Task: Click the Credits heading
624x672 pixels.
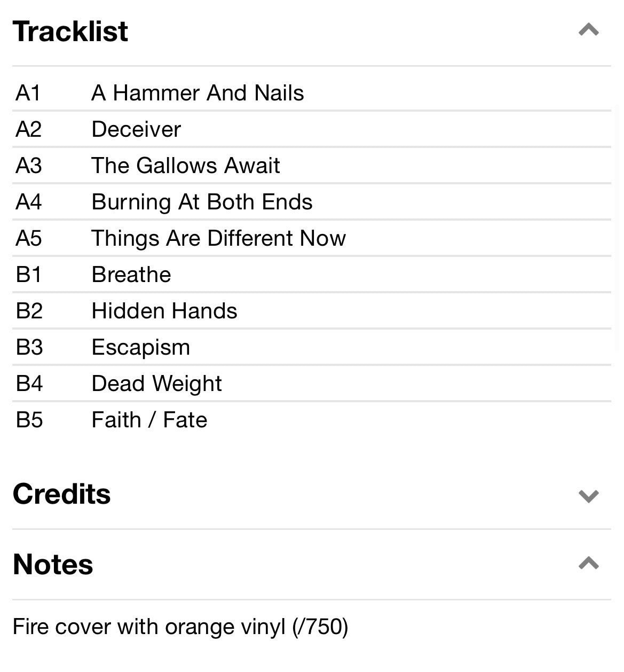Action: [x=61, y=494]
